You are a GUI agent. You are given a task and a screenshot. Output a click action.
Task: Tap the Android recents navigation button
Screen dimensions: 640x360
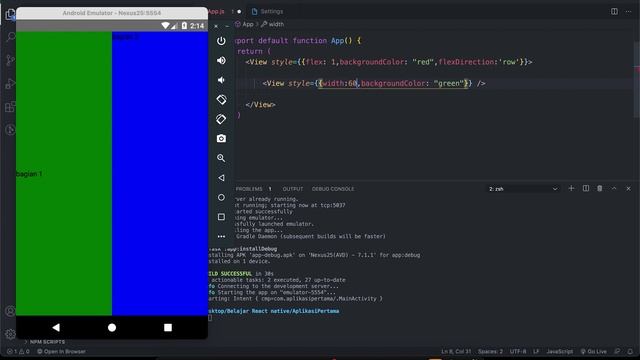(168, 327)
